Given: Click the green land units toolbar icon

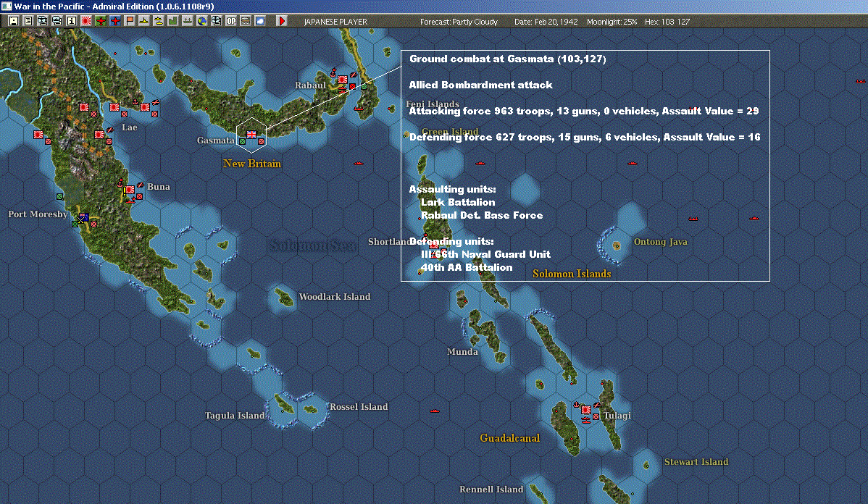Looking at the screenshot, I should (172, 21).
